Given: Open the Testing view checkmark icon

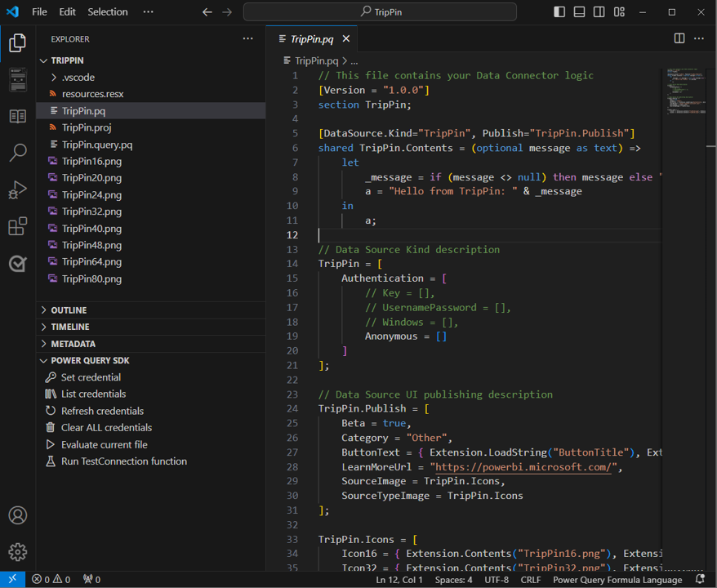Looking at the screenshot, I should tap(17, 263).
